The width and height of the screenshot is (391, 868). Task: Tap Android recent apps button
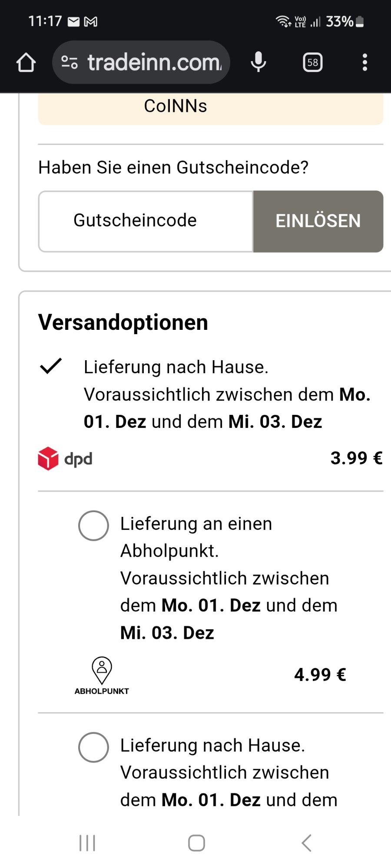click(x=87, y=843)
